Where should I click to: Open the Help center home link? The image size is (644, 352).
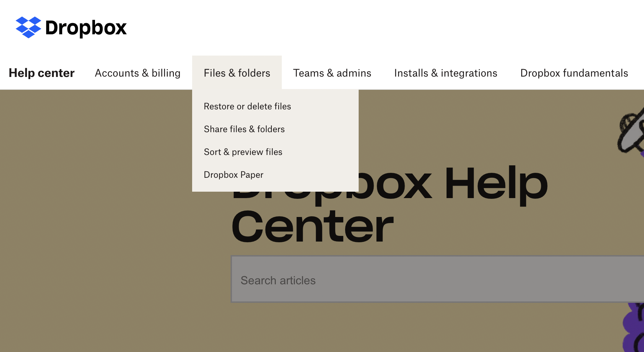click(x=42, y=73)
